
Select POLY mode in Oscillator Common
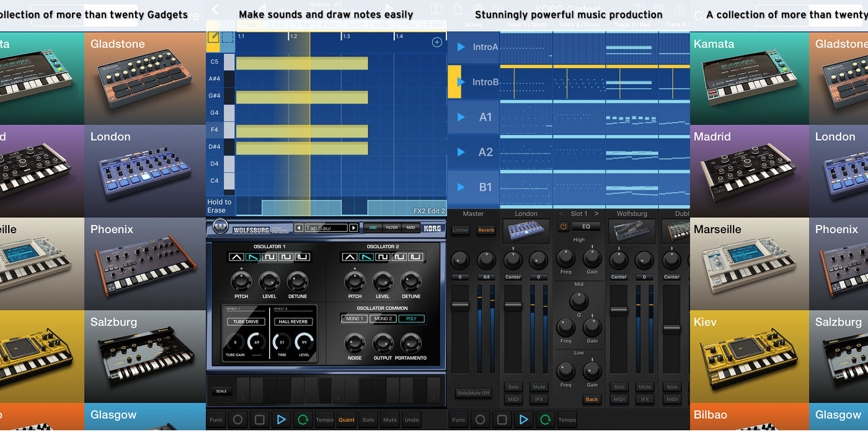point(412,319)
